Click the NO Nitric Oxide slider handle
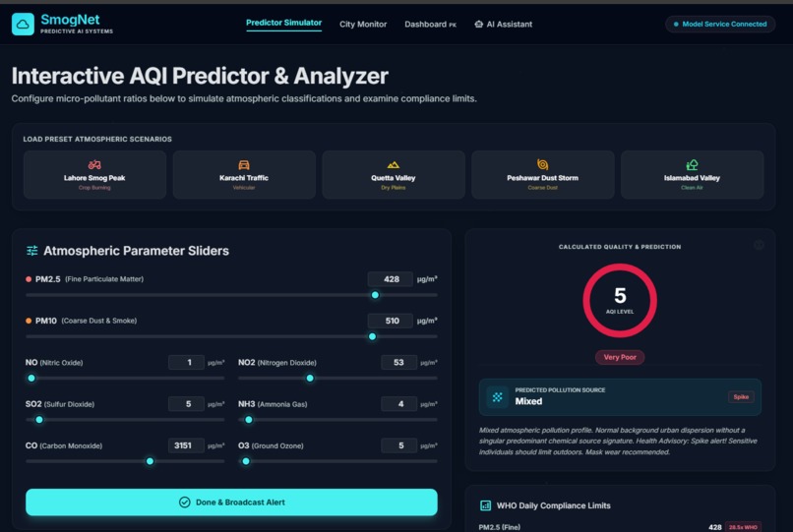793x532 pixels. tap(31, 378)
